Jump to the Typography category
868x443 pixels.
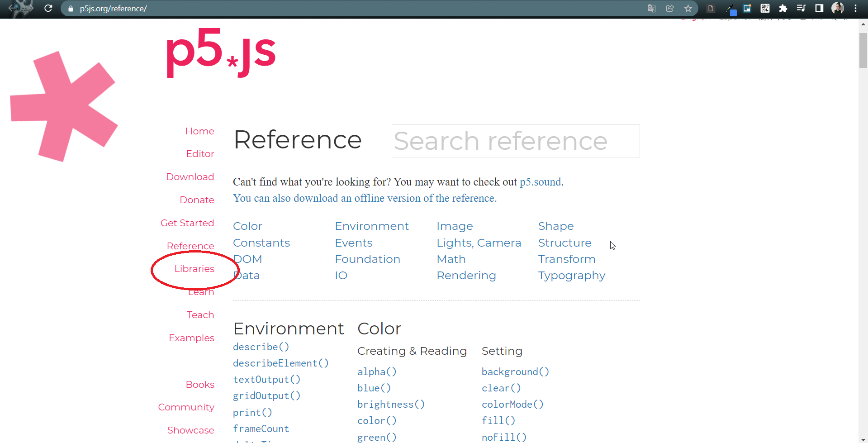tap(572, 276)
